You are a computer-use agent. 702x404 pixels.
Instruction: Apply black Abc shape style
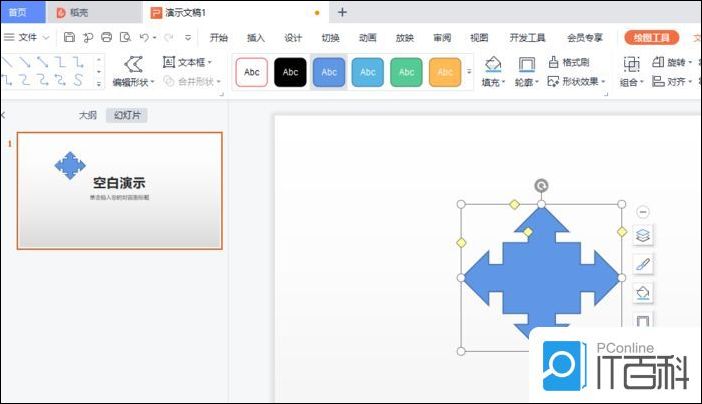[x=290, y=72]
